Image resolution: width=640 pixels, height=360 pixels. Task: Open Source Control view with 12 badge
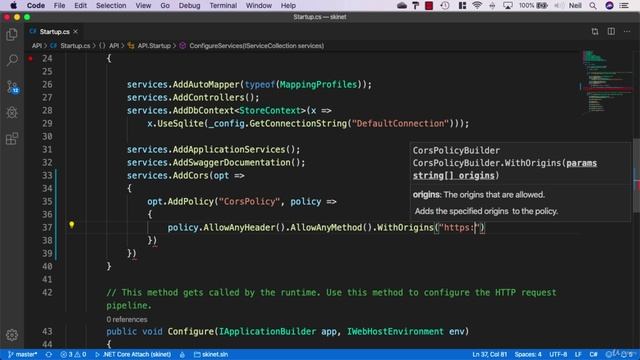pyautogui.click(x=12, y=87)
